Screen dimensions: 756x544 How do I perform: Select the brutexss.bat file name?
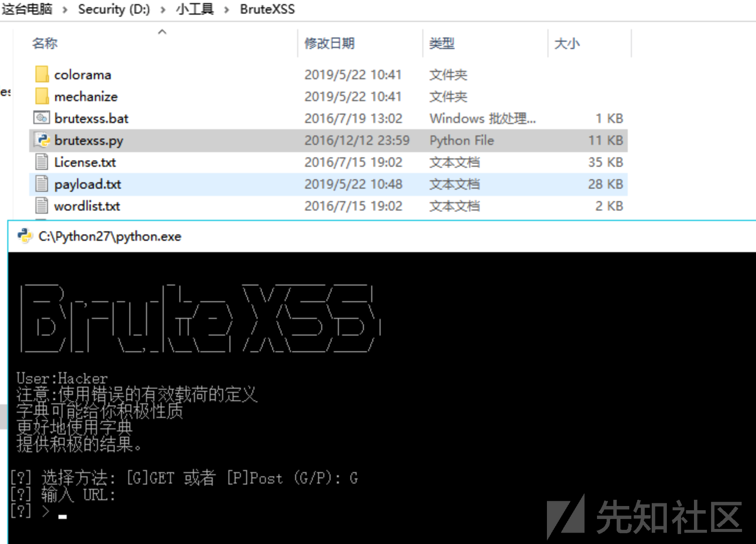[91, 118]
